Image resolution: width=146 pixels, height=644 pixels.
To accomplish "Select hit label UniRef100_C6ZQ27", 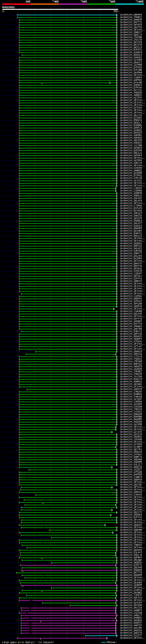I will click(131, 470).
